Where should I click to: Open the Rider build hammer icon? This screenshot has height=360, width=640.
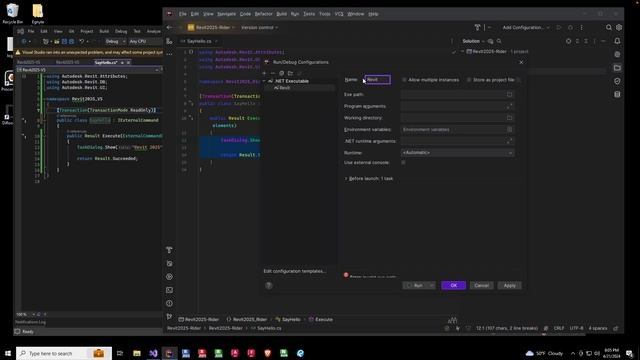click(x=477, y=27)
